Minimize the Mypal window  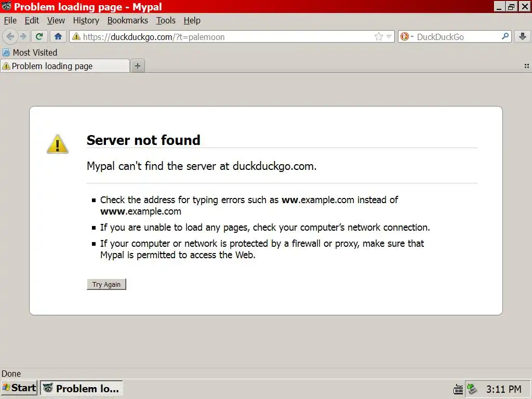(498, 6)
